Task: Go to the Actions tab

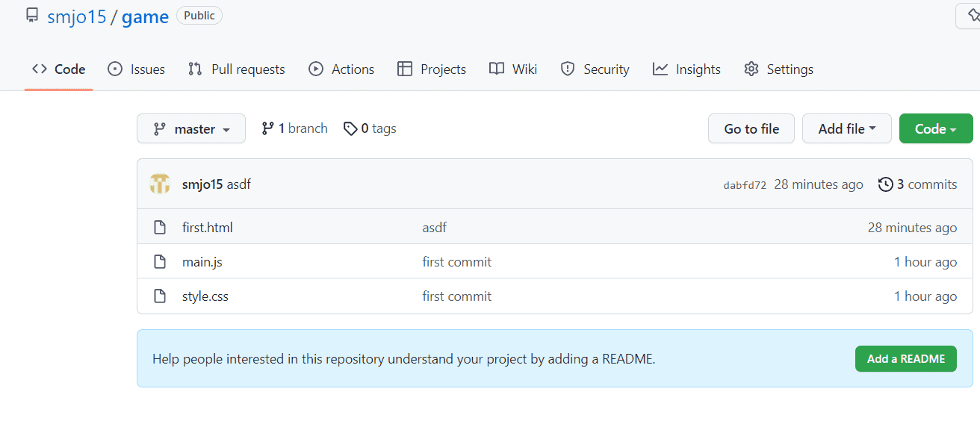Action: pyautogui.click(x=341, y=69)
